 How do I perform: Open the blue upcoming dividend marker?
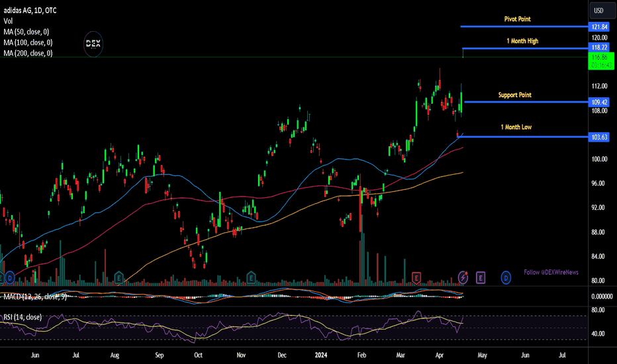point(506,278)
